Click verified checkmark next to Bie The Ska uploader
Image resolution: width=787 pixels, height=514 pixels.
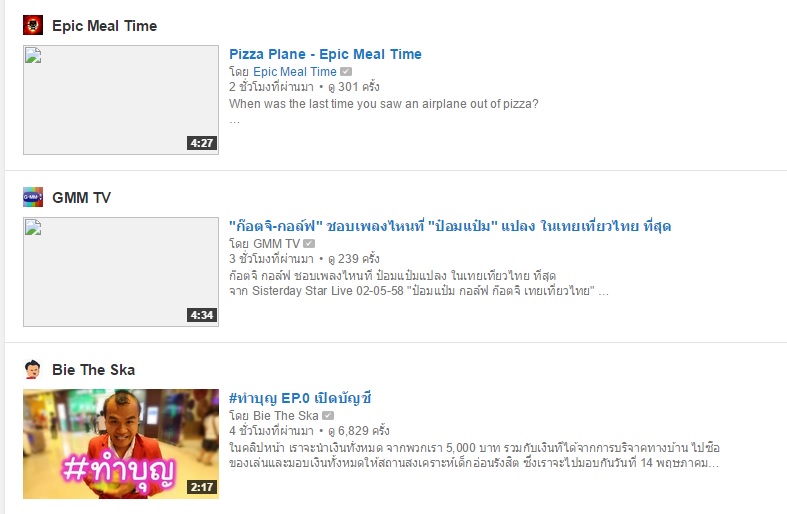(x=328, y=416)
